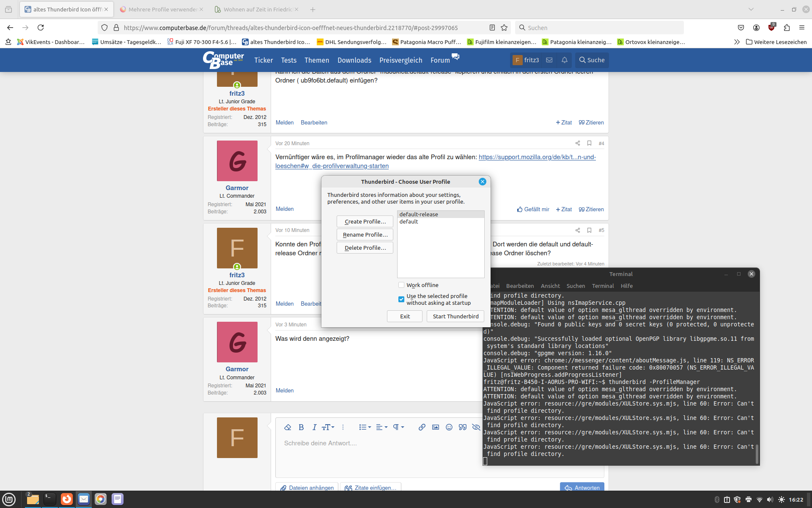Open the Ansicht menu in Terminal

(x=550, y=286)
